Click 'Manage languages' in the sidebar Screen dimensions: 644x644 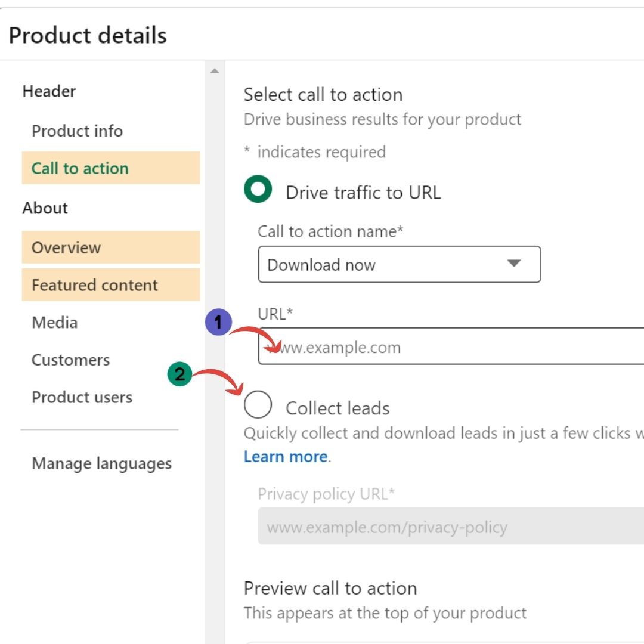[x=102, y=463]
